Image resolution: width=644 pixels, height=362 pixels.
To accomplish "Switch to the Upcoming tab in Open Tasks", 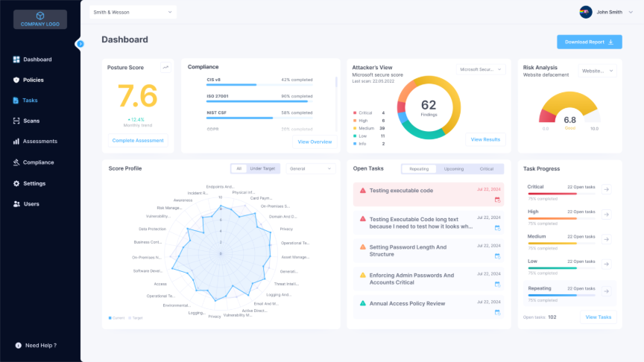I will point(453,169).
